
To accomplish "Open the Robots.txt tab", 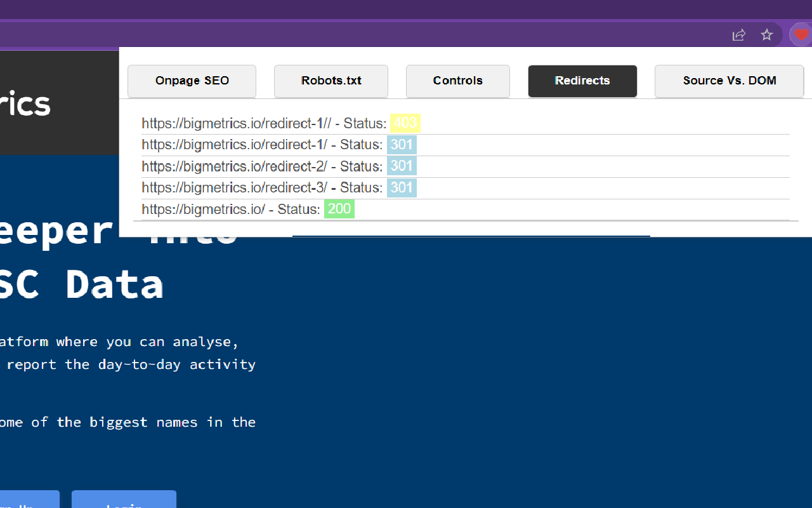I will (x=331, y=81).
